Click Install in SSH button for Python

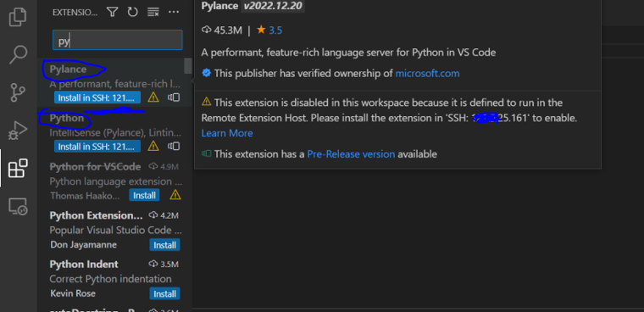point(97,146)
